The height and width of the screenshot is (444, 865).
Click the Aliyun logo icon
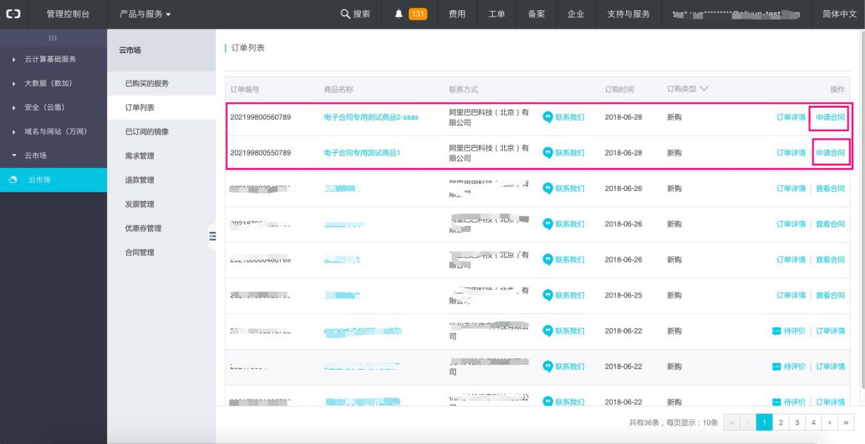point(13,14)
